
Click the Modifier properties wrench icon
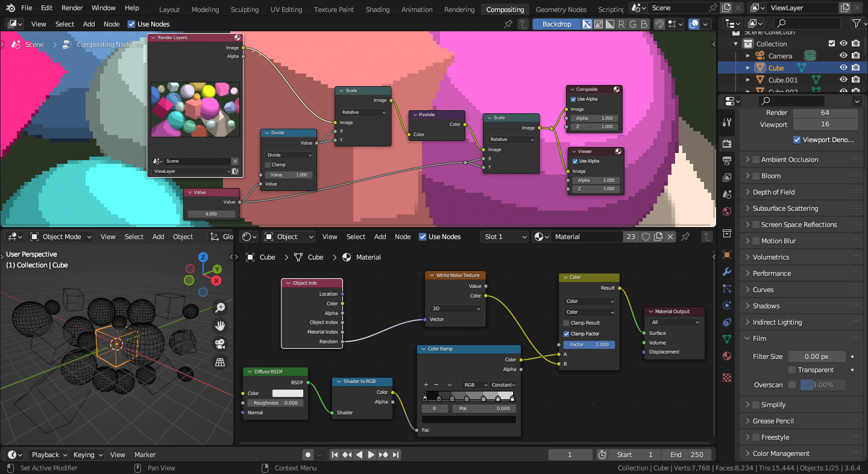[727, 272]
